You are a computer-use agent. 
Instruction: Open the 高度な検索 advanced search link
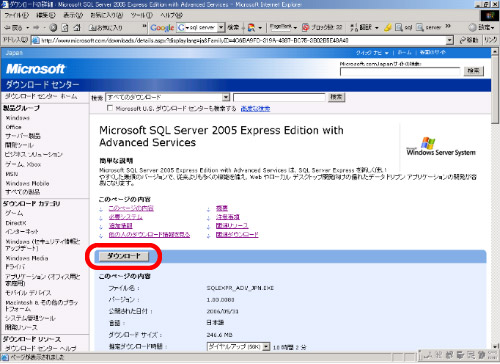pyautogui.click(x=255, y=108)
